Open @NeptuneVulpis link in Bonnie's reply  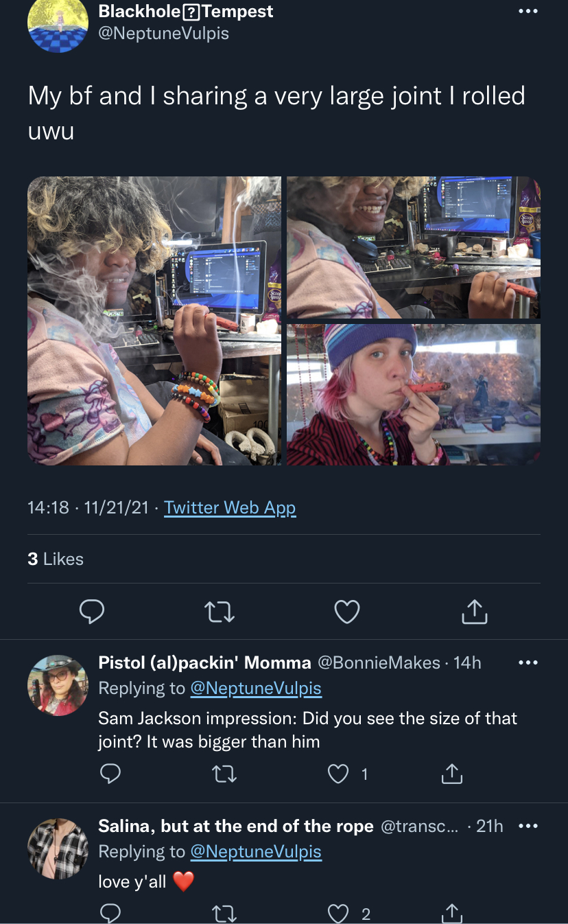tap(256, 688)
